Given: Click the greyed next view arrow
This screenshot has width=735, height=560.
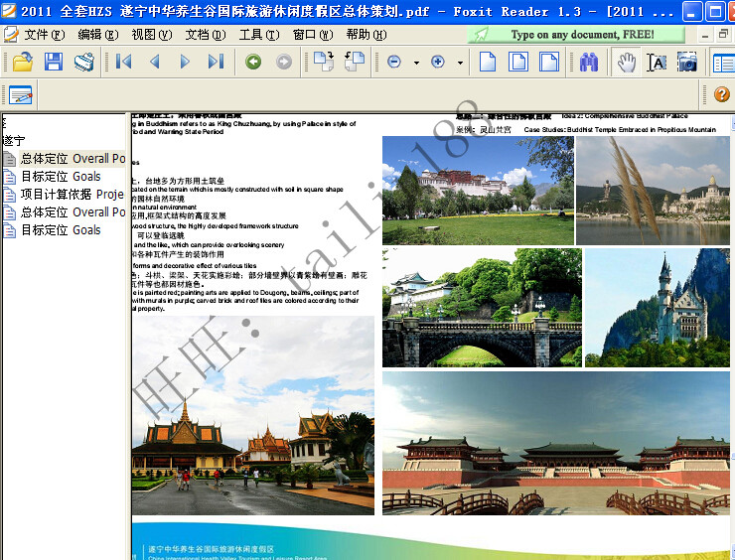Looking at the screenshot, I should (x=284, y=62).
